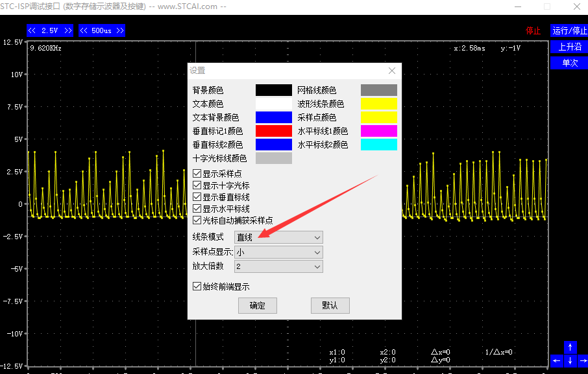Image resolution: width=588 pixels, height=374 pixels.
Task: Close the 设置 dialog with X
Action: point(392,71)
